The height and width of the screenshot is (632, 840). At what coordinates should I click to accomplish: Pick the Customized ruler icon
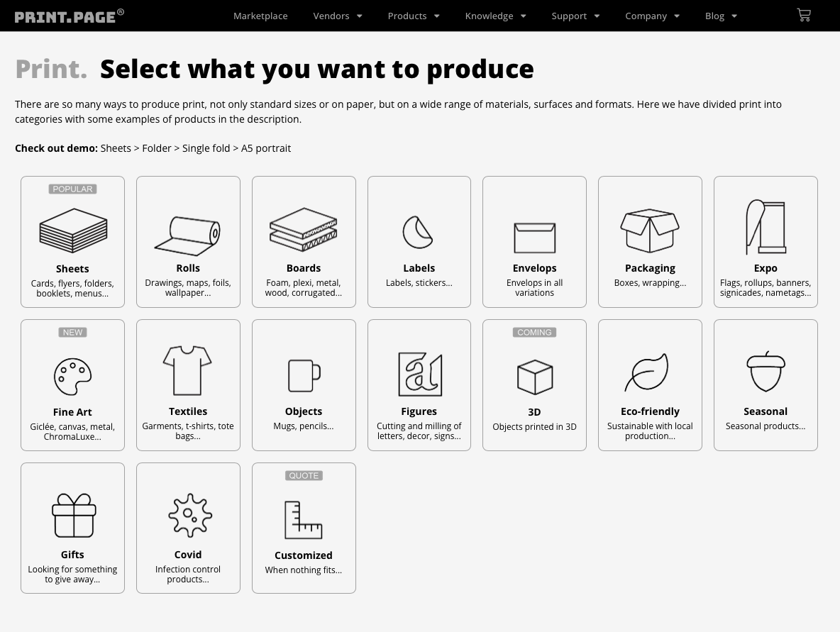point(303,520)
